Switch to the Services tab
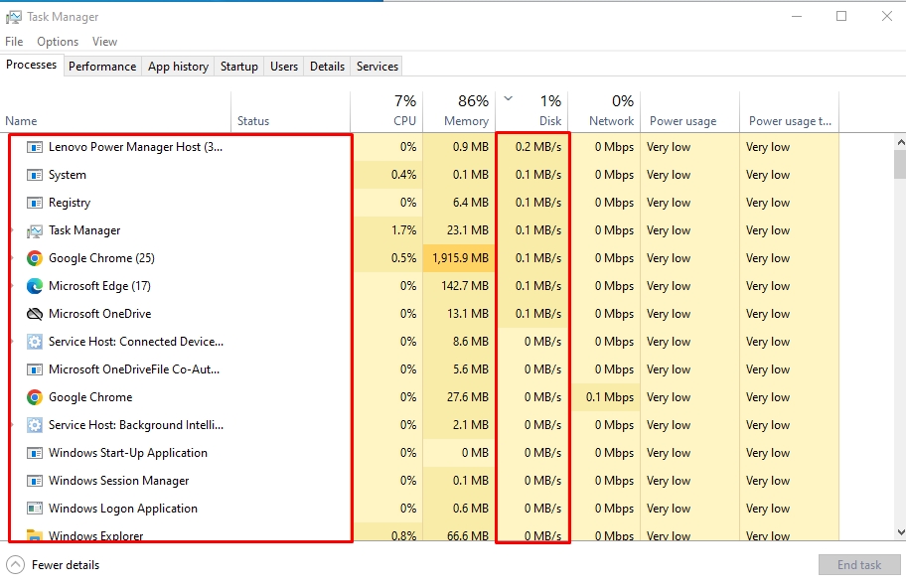Image resolution: width=906 pixels, height=588 pixels. 377,67
